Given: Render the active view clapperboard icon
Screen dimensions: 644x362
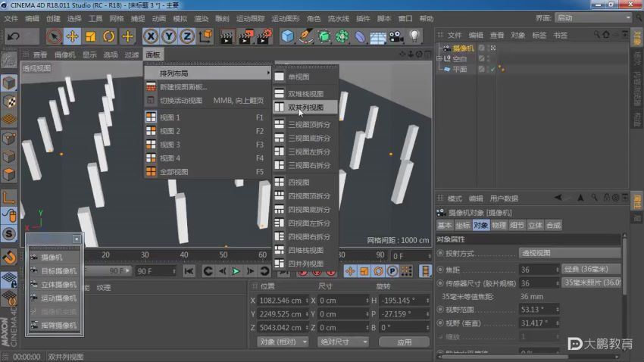Looking at the screenshot, I should (227, 36).
